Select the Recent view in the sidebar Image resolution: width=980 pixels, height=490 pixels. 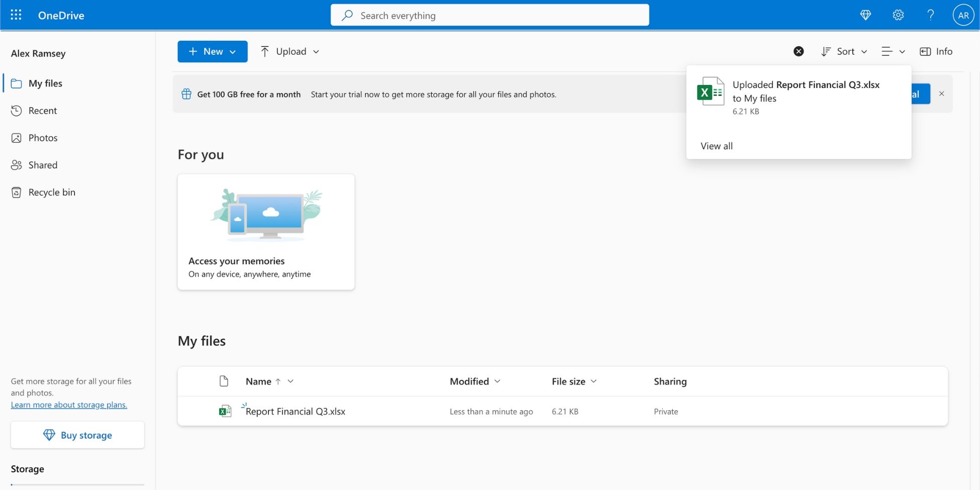coord(42,110)
